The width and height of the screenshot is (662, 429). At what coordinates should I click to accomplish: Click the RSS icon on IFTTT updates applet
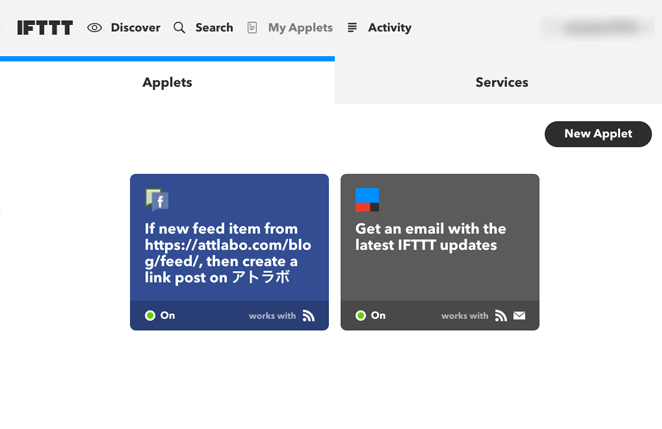click(501, 316)
